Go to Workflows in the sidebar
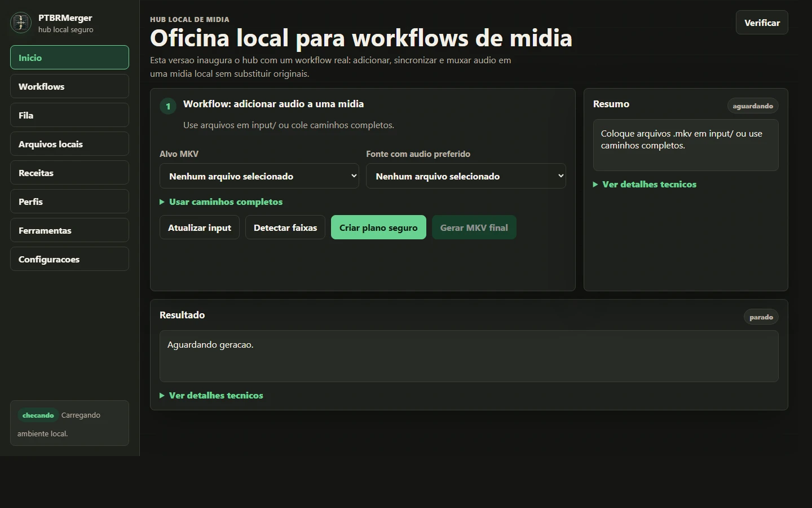Image resolution: width=812 pixels, height=508 pixels. click(69, 86)
